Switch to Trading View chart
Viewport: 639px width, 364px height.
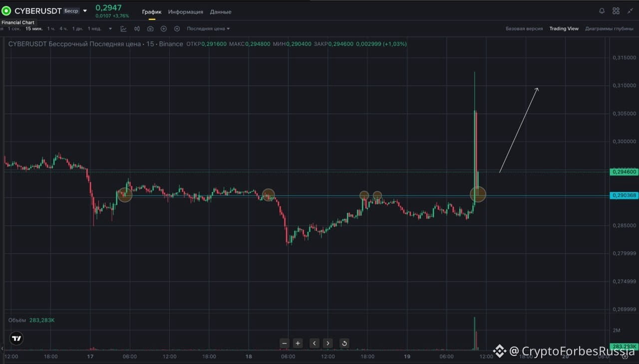[x=564, y=28]
